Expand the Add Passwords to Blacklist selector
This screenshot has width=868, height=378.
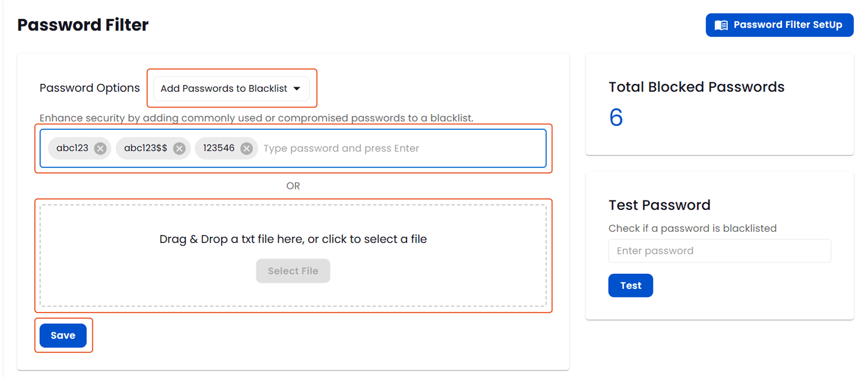click(231, 88)
